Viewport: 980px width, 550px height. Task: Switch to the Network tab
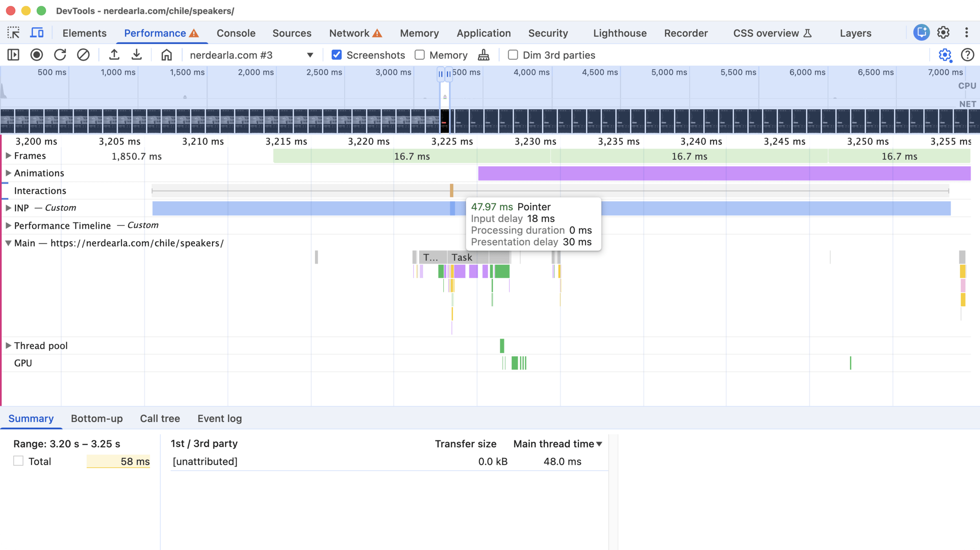point(349,33)
